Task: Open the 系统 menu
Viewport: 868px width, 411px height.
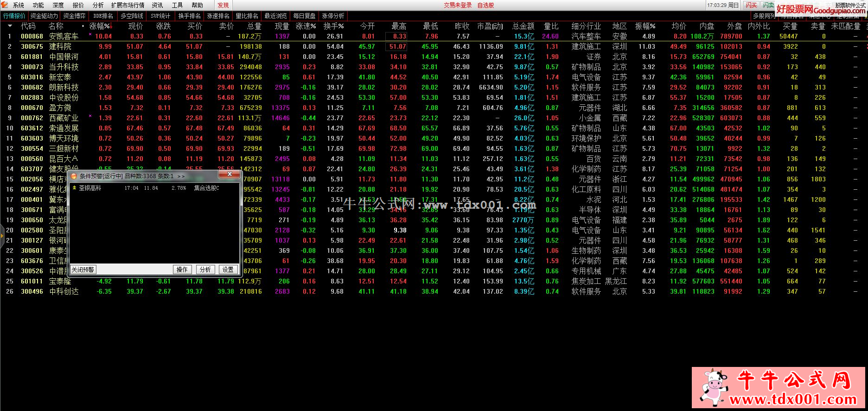Action: point(19,5)
